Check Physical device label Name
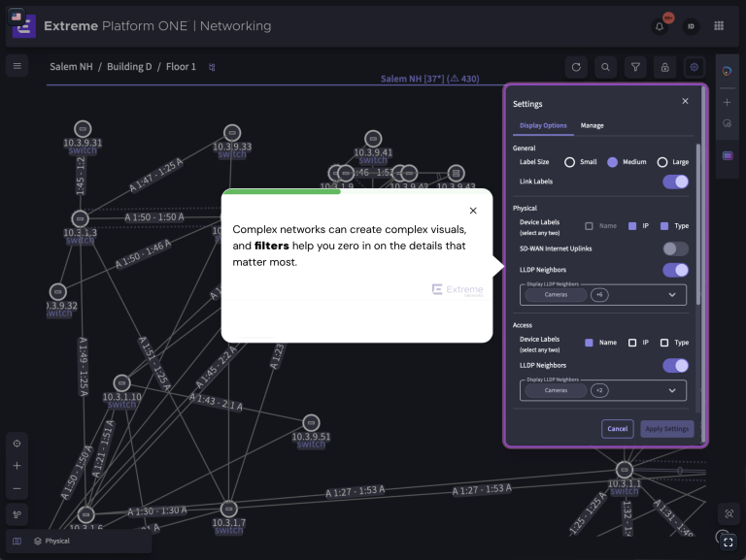 [x=589, y=226]
